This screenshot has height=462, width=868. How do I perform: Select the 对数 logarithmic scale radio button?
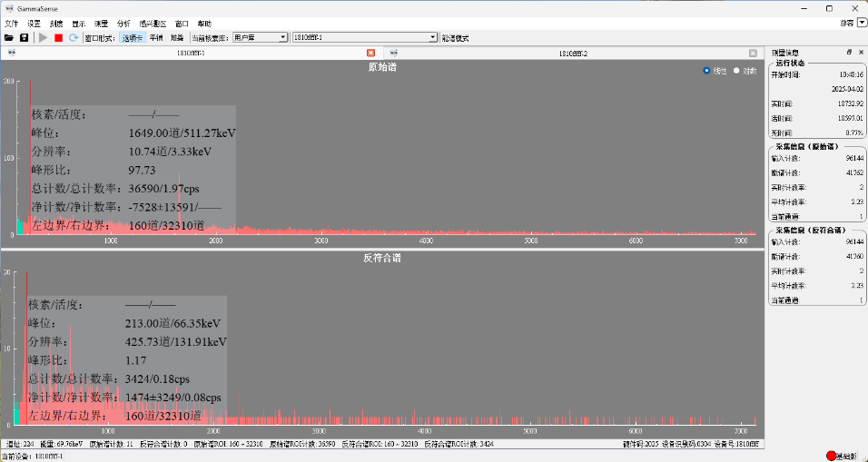[737, 71]
